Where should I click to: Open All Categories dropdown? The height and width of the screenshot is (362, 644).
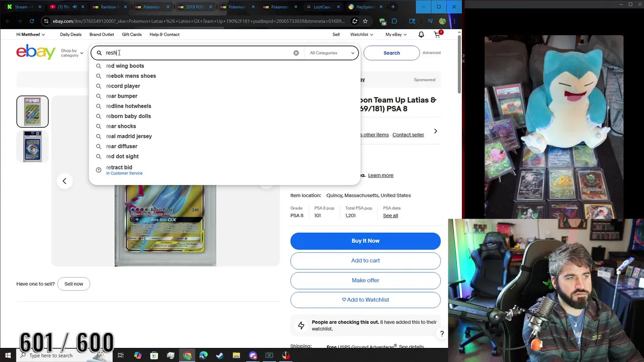[x=332, y=53]
